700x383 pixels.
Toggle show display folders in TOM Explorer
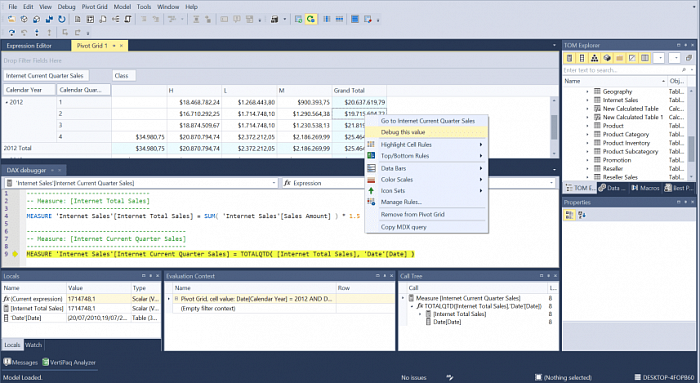[x=619, y=58]
